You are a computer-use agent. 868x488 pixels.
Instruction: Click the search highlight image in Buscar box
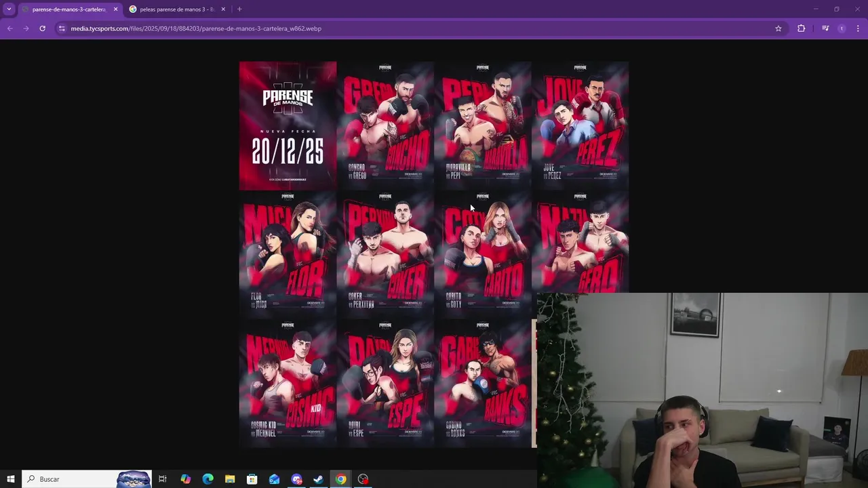coord(134,479)
